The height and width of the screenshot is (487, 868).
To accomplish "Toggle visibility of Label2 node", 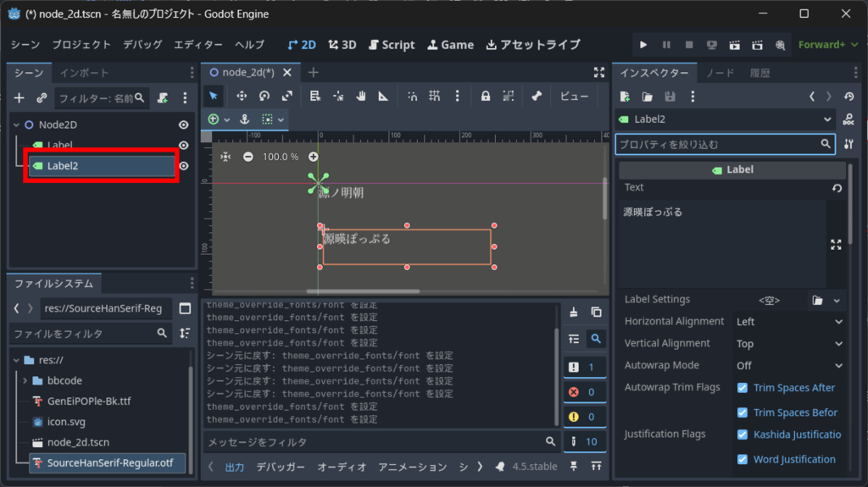I will (183, 166).
